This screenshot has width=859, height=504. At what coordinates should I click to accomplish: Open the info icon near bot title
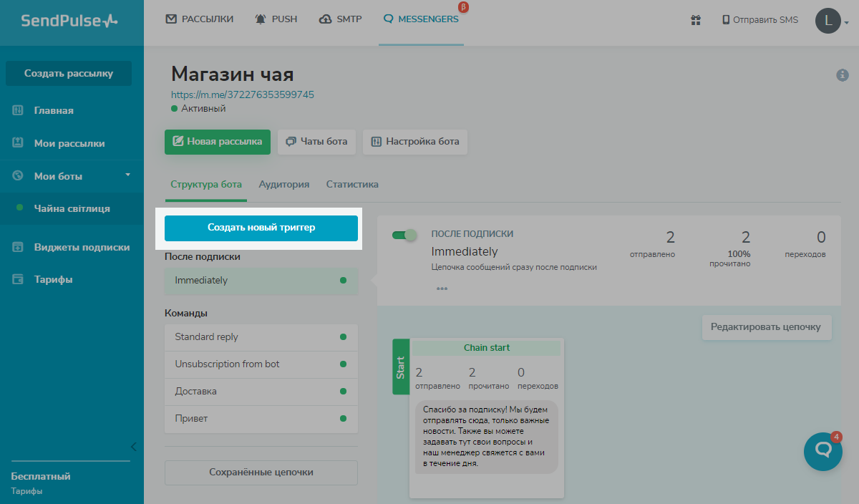pos(843,75)
